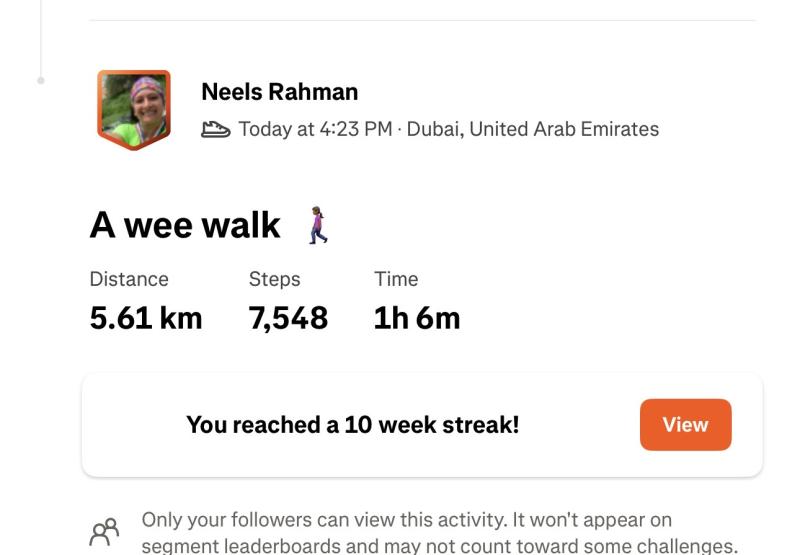800x555 pixels.
Task: Click the Distance stat label
Action: pyautogui.click(x=129, y=279)
